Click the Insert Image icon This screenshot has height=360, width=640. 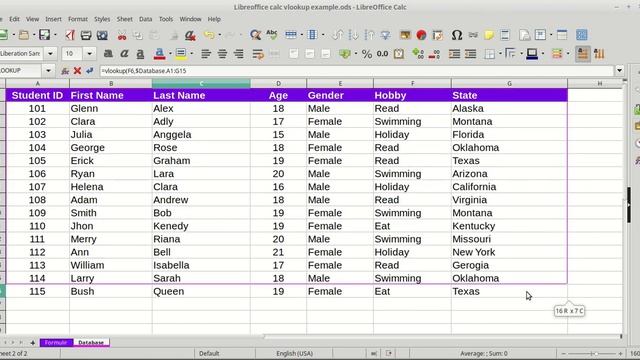click(x=405, y=35)
